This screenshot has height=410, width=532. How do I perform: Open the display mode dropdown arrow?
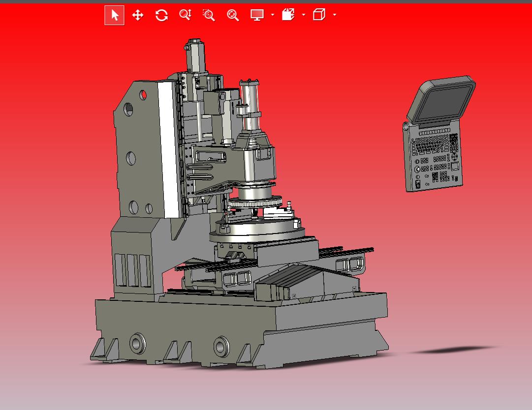tap(273, 15)
